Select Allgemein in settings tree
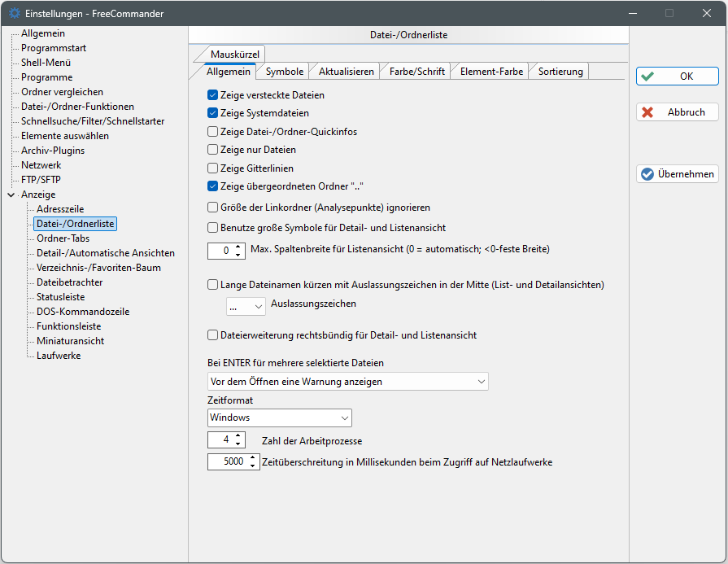The width and height of the screenshot is (728, 564). click(43, 33)
